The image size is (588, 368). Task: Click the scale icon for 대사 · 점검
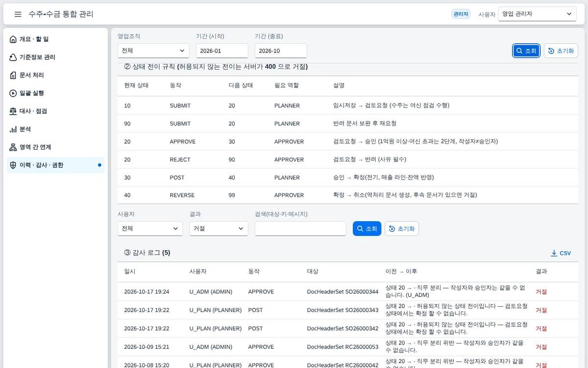click(x=13, y=111)
